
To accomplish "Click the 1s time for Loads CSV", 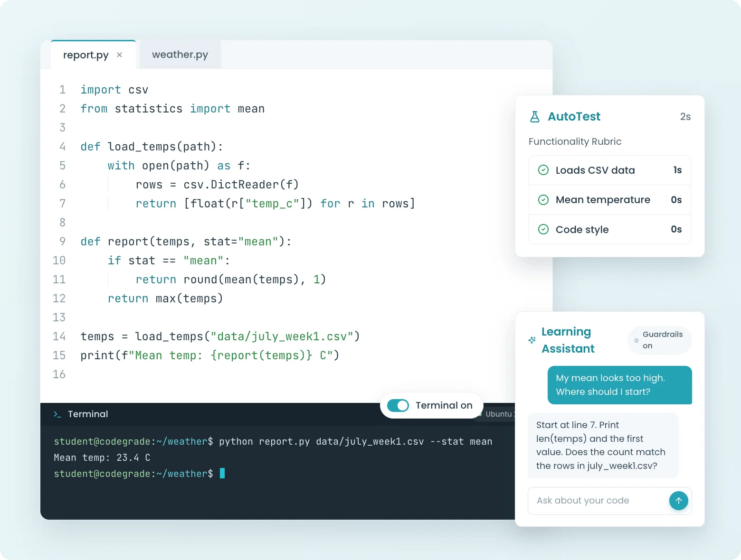I will pyautogui.click(x=678, y=170).
